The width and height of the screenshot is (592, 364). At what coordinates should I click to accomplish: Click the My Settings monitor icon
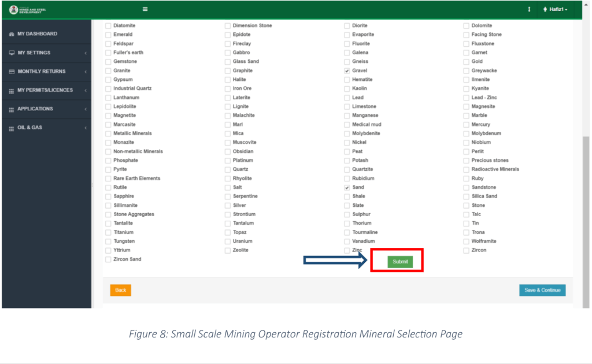[x=12, y=53]
